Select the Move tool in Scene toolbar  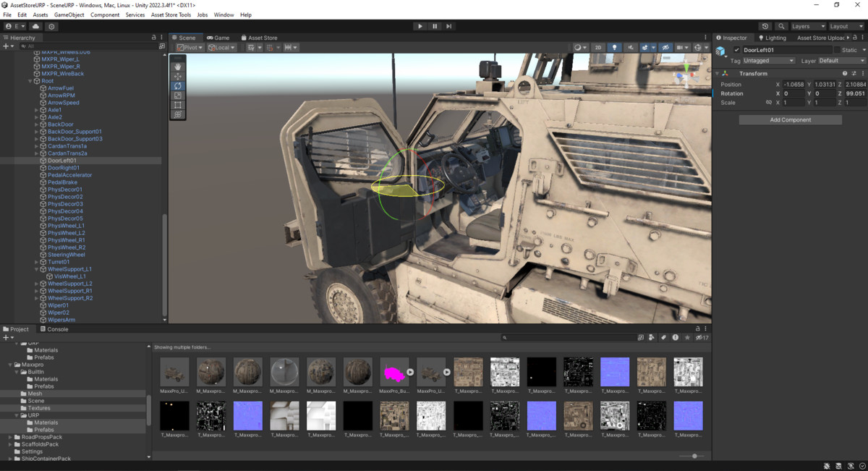178,76
